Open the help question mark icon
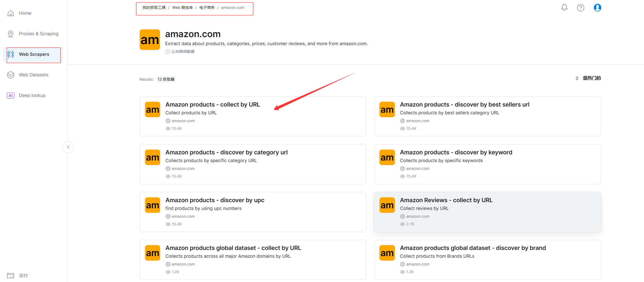Screen dimensions: 644x282 click(x=580, y=8)
